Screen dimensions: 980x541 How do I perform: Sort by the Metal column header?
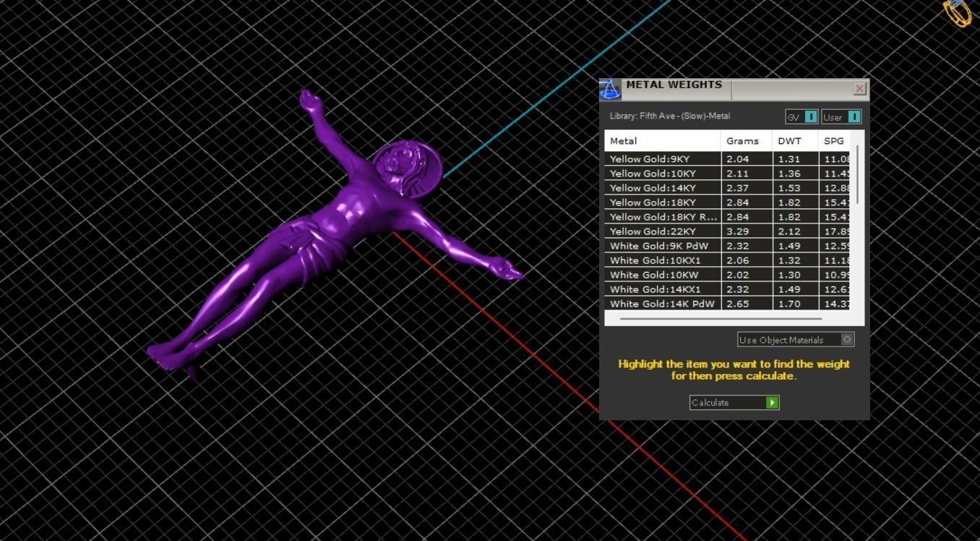click(x=663, y=141)
